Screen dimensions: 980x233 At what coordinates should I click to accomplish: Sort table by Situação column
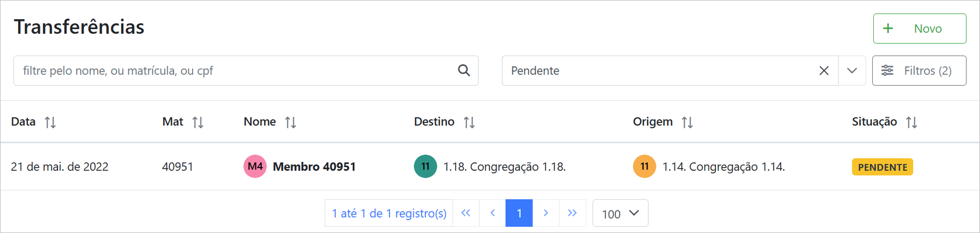click(912, 122)
